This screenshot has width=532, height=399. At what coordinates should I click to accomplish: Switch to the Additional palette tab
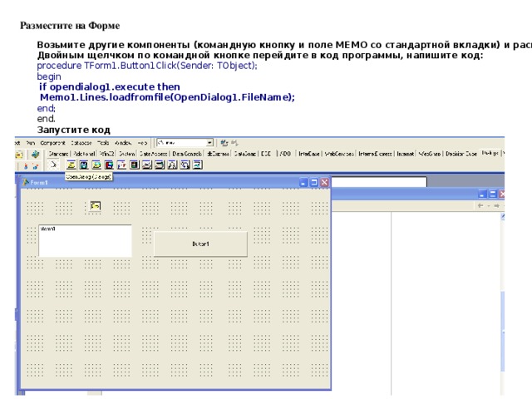pos(85,154)
